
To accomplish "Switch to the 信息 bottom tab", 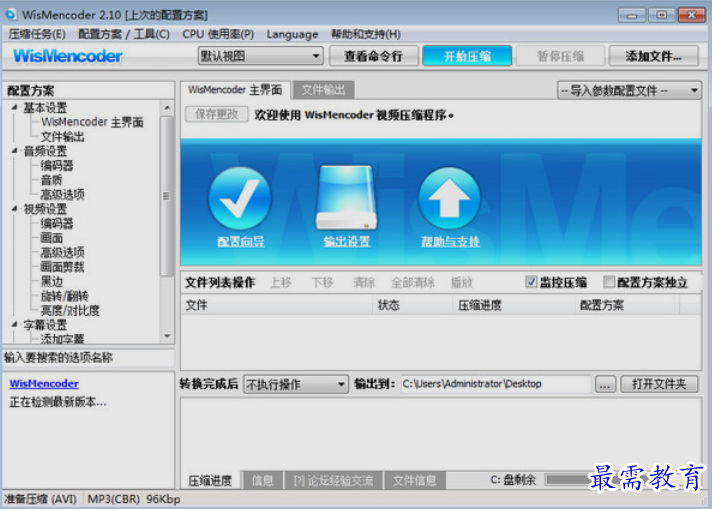I will (262, 480).
